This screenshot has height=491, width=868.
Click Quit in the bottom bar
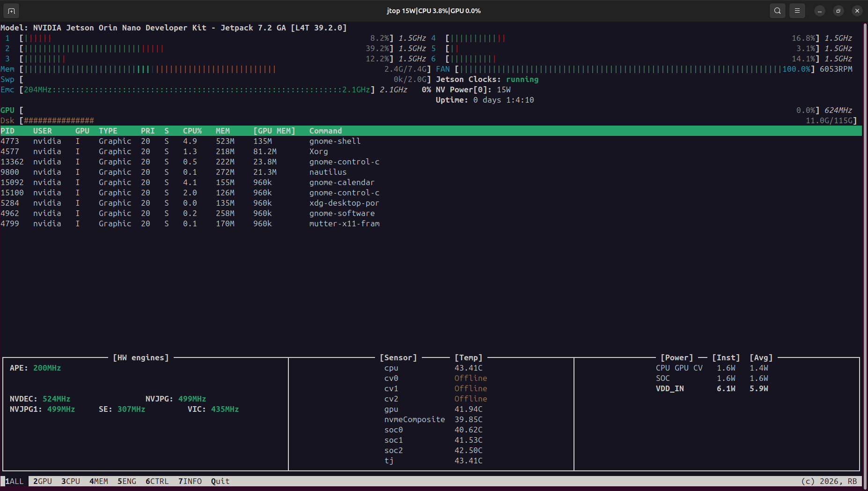221,481
